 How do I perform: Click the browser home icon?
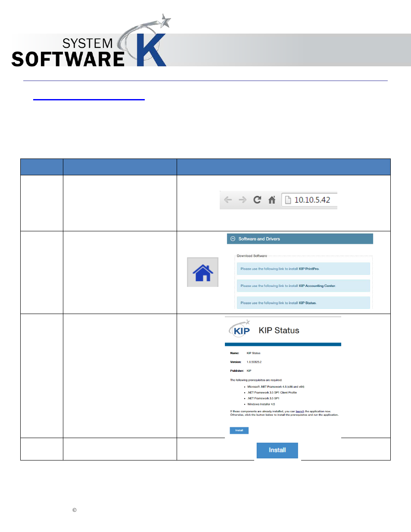(x=272, y=200)
